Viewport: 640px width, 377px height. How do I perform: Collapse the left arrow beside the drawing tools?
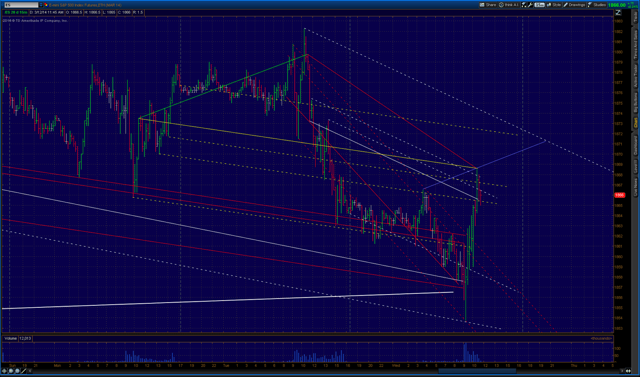coord(31,371)
